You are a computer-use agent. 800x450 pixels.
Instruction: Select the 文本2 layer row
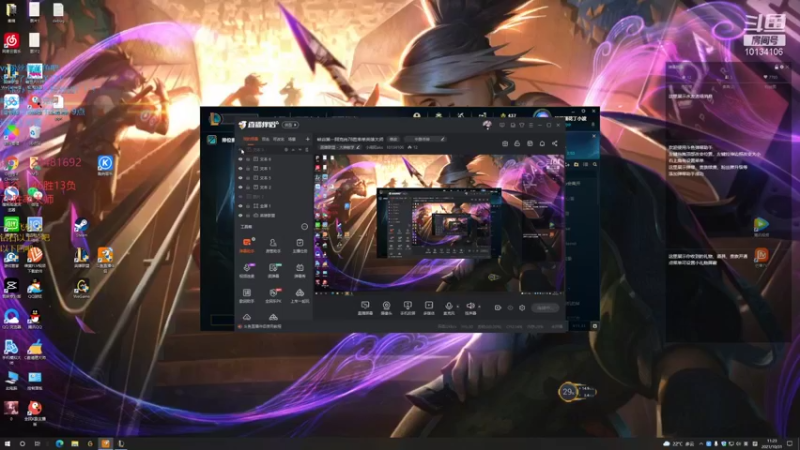pos(274,187)
